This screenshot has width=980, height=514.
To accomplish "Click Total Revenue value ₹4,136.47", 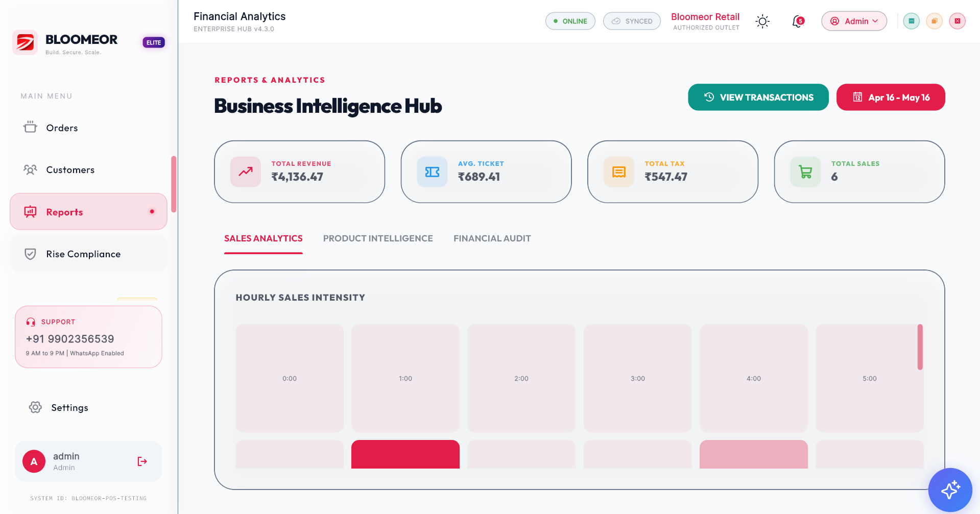I will pos(297,177).
